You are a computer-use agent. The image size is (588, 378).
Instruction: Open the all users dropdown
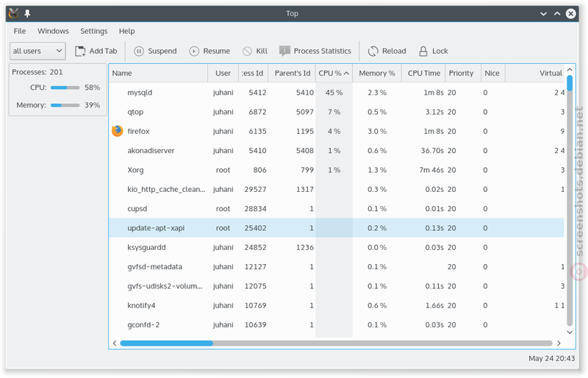tap(37, 51)
